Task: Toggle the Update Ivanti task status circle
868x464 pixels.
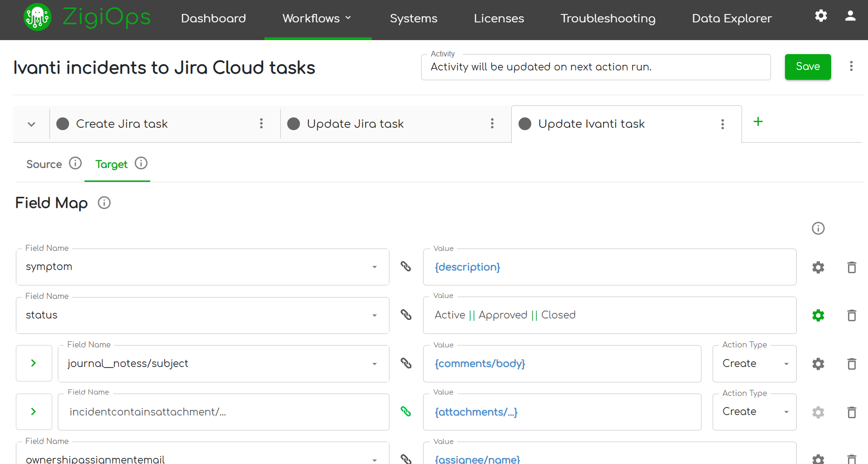Action: click(x=525, y=124)
